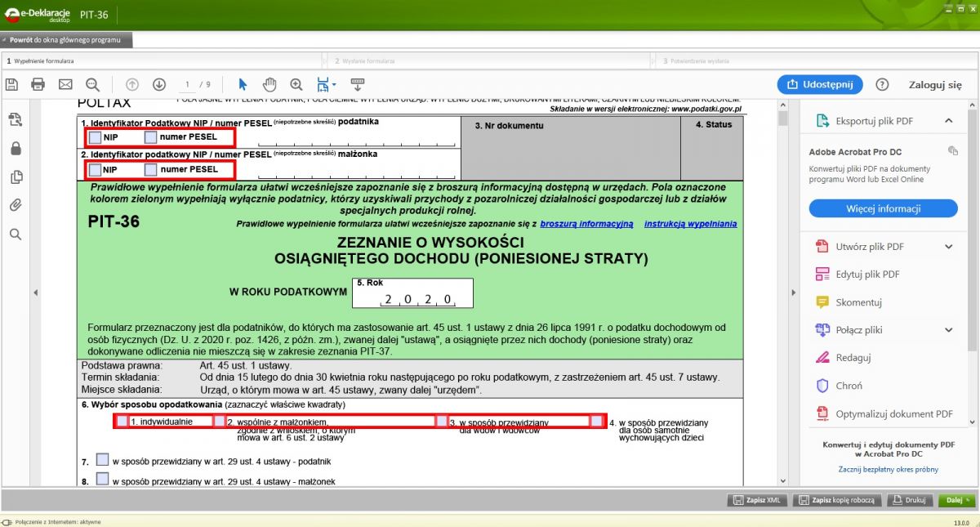Click the current page number field
Screen dimensions: 980x527
click(x=188, y=84)
